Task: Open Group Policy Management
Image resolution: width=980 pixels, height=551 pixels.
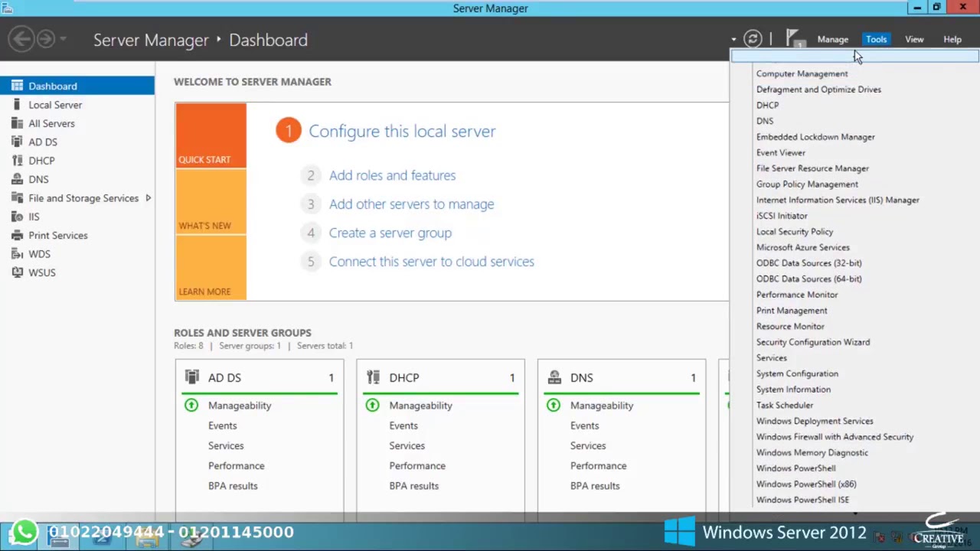Action: point(807,184)
